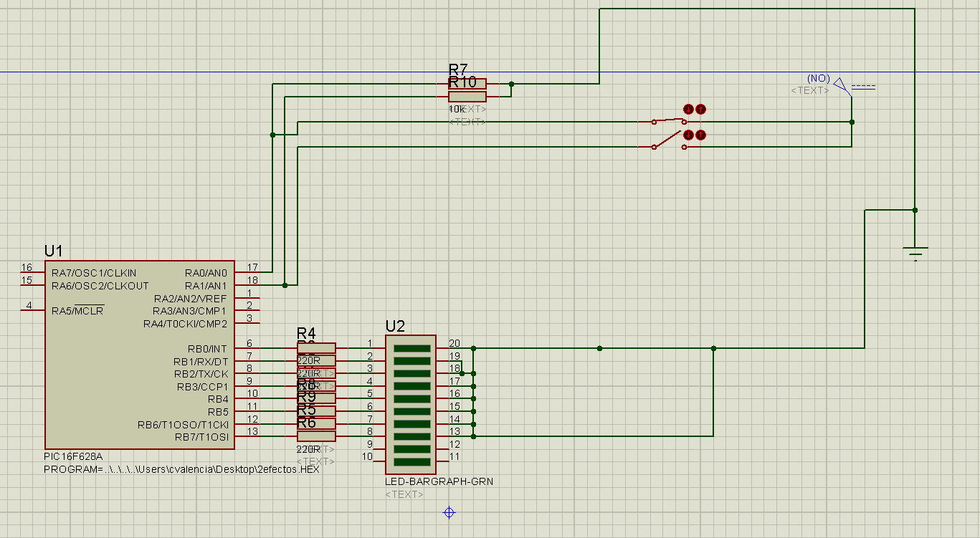Click the down-arrow actuator of the upper switch

coord(688,109)
